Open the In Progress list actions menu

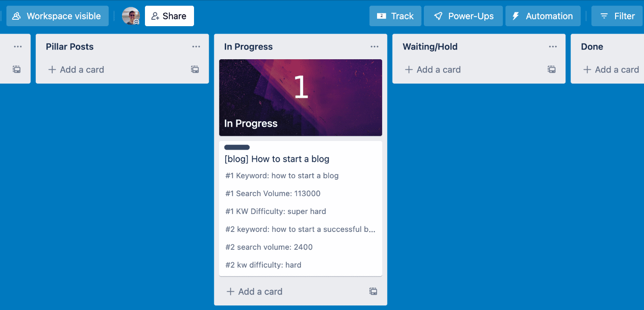pyautogui.click(x=375, y=46)
